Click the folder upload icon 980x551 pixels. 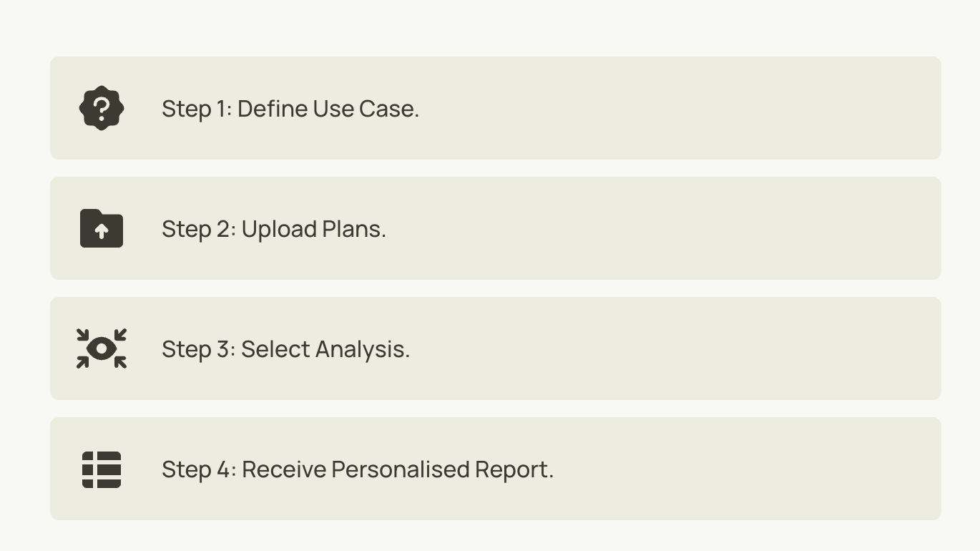(102, 228)
